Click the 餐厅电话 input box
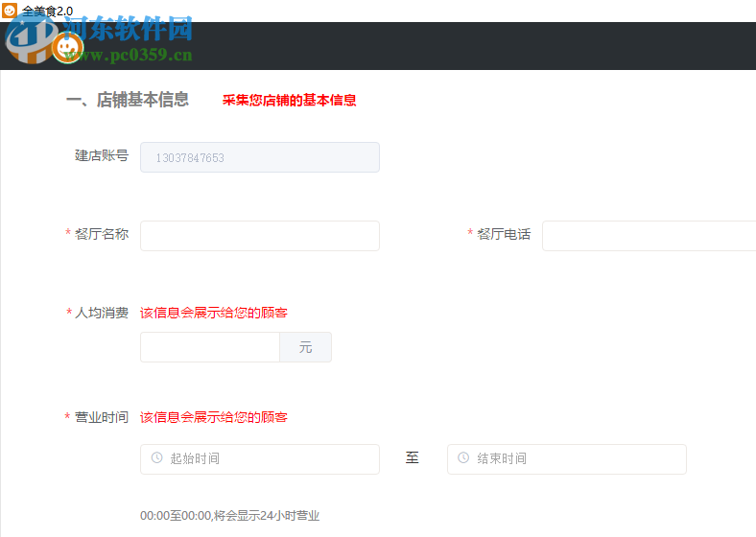The height and width of the screenshot is (537, 756). 649,236
